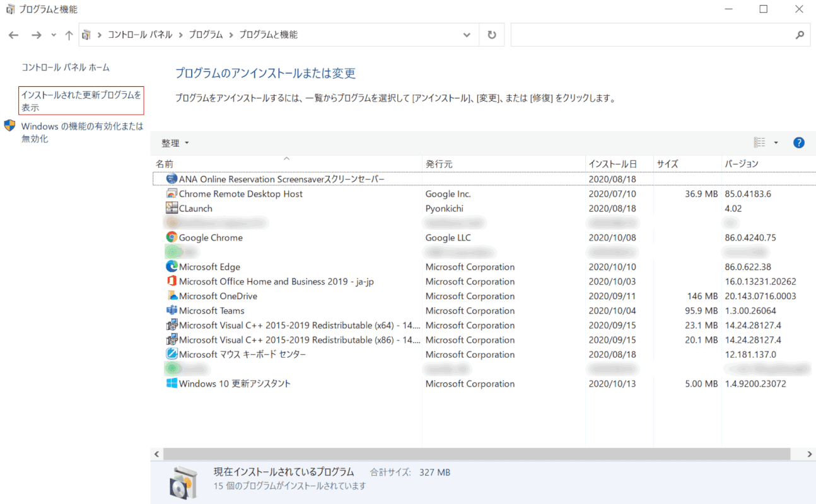Click the installed programs icon in details pane
This screenshot has width=816, height=504.
coord(183,482)
